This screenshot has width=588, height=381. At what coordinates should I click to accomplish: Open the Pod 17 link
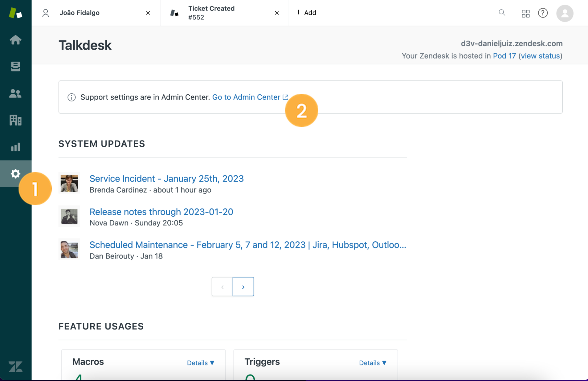tap(504, 56)
